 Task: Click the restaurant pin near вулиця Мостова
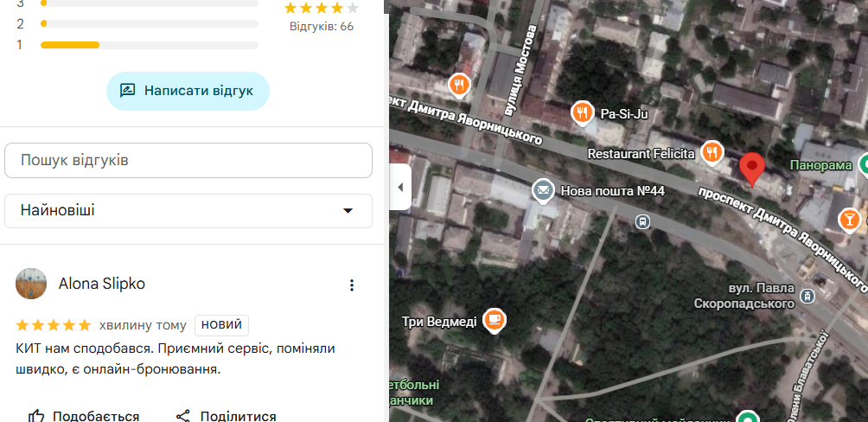(459, 86)
